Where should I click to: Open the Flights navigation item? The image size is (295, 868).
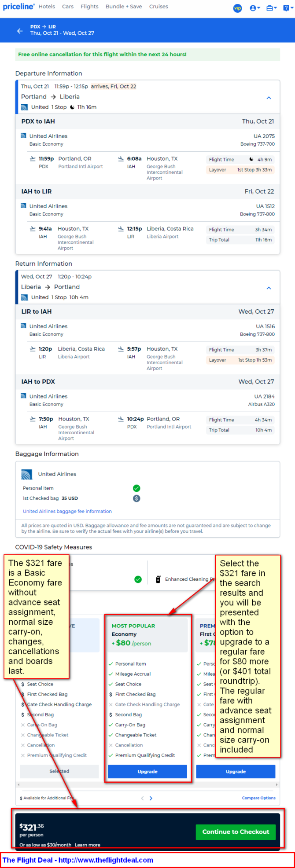click(89, 7)
